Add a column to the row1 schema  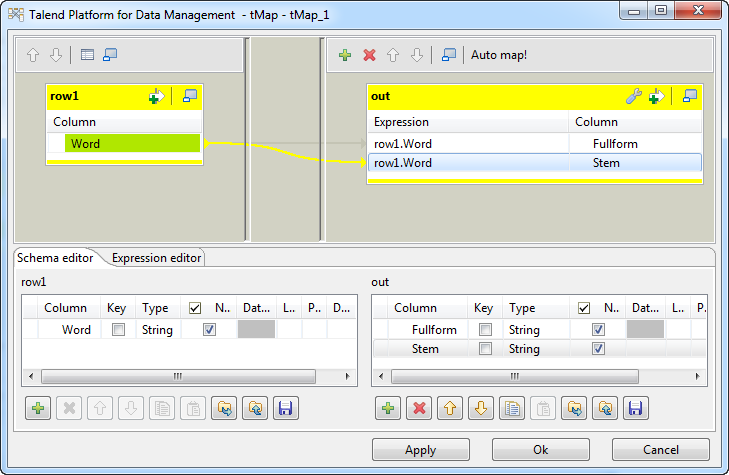[x=37, y=408]
